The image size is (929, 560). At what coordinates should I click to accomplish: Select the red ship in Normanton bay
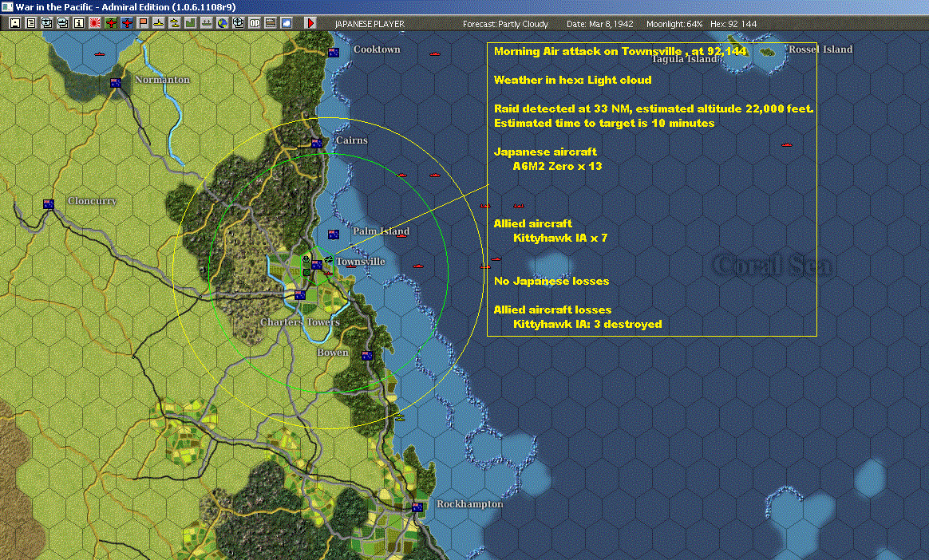100,54
